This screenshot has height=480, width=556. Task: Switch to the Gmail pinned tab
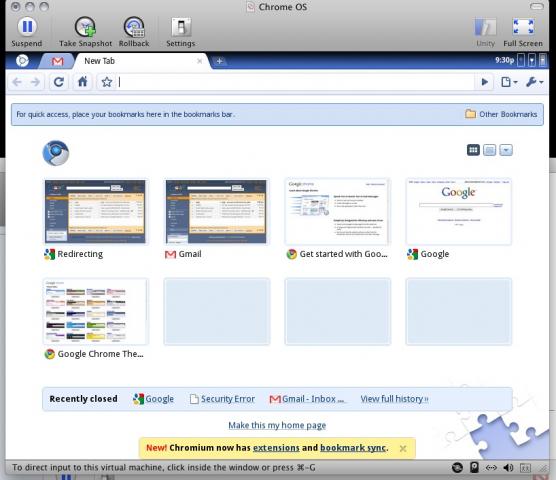tap(57, 61)
